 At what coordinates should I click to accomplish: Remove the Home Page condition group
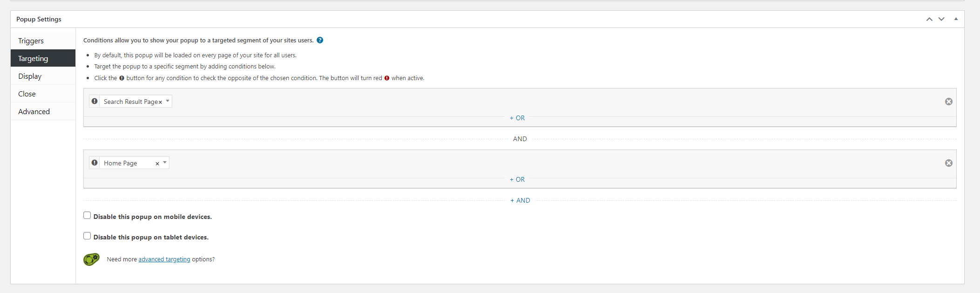click(948, 163)
